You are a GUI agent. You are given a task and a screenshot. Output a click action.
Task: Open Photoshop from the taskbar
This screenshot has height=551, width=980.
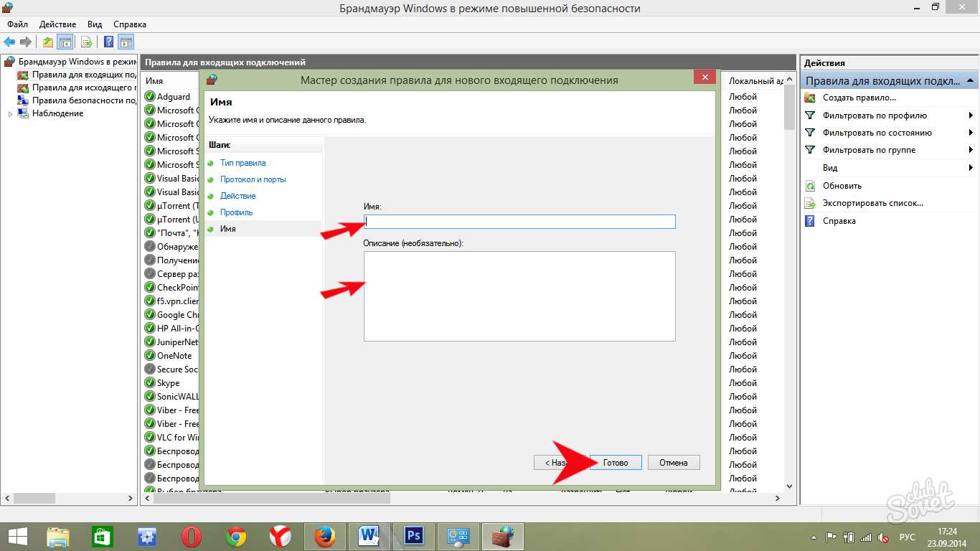pyautogui.click(x=414, y=535)
